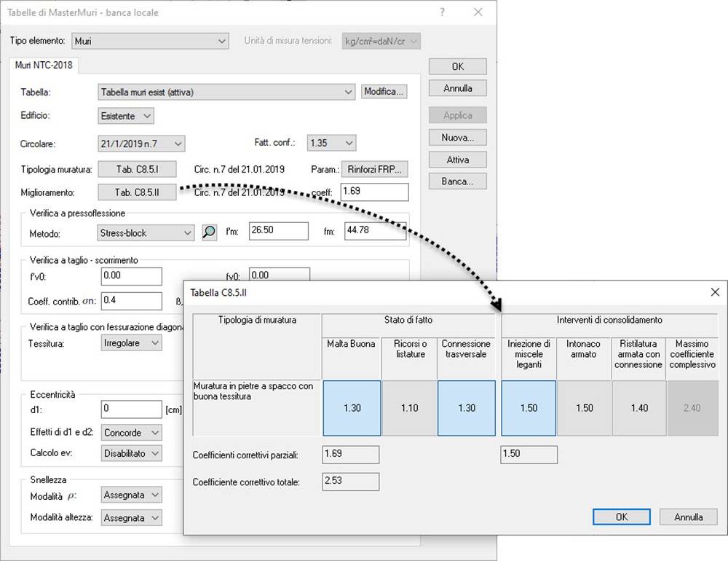Screen dimensions: 728x561
Task: Click the Banca... button
Action: pos(457,181)
